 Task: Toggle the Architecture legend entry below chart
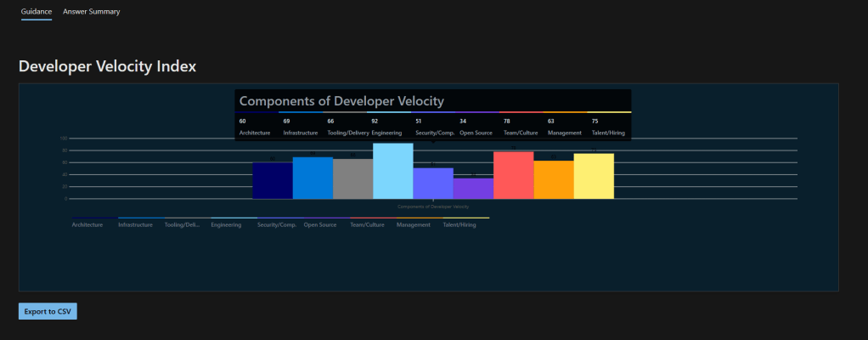(87, 225)
